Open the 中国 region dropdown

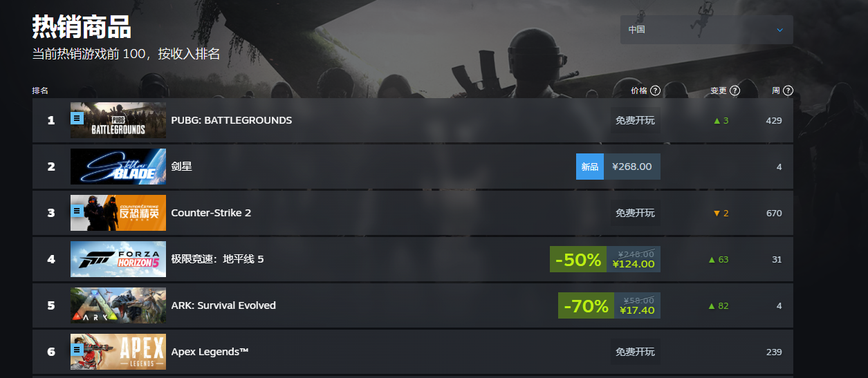pos(706,30)
